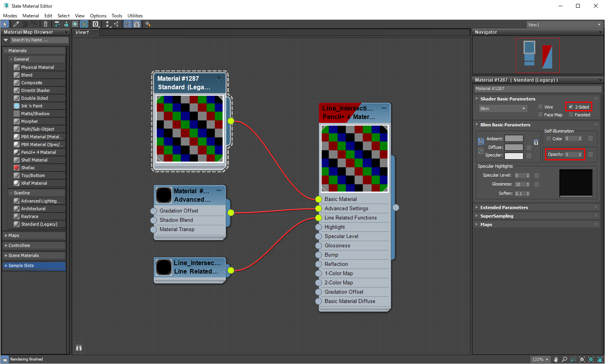
Task: Click map button next to Glossiness
Action: (537, 184)
